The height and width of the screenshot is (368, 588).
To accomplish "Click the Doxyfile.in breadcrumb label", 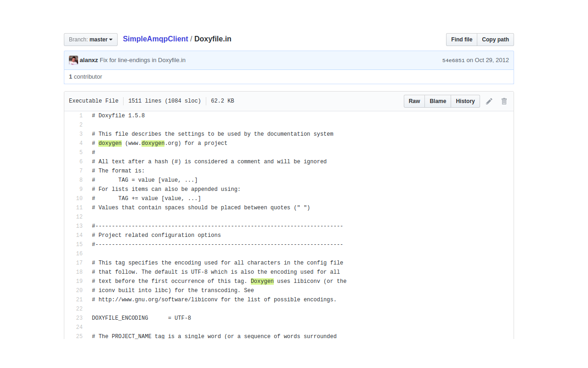I will [212, 39].
